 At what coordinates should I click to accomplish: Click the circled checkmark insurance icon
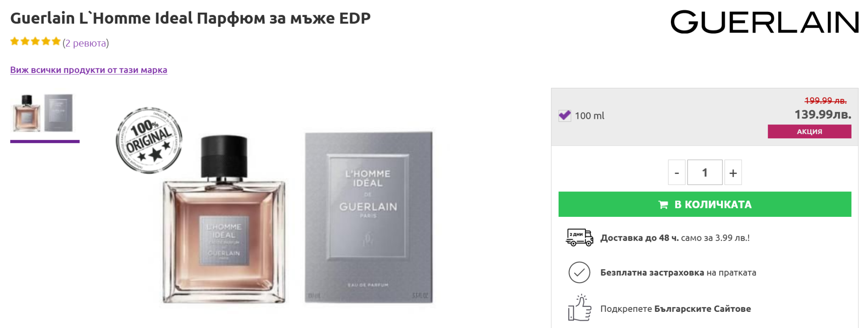(579, 272)
